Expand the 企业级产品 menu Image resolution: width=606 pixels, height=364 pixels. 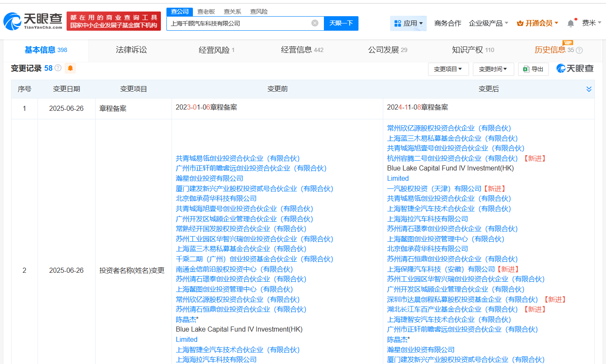click(489, 23)
